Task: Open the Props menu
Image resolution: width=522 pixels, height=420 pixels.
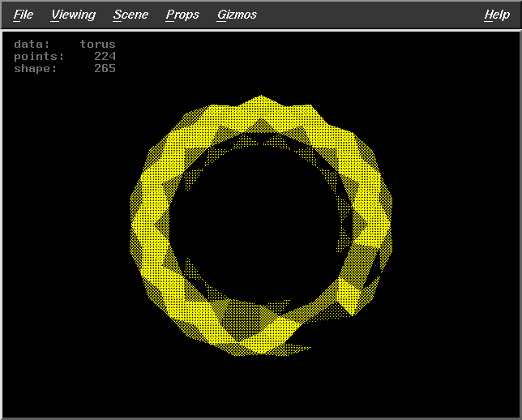Action: coord(182,15)
